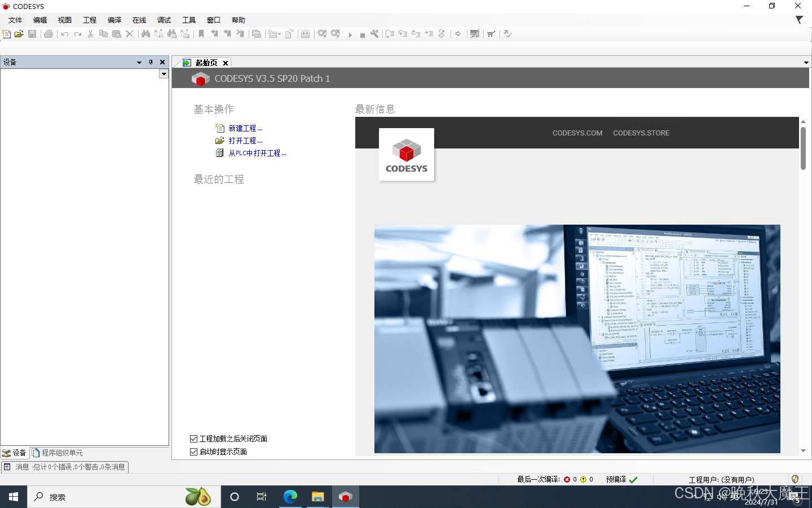The image size is (812, 508).
Task: Click the news pane scrollbar thumb
Action: (803, 148)
